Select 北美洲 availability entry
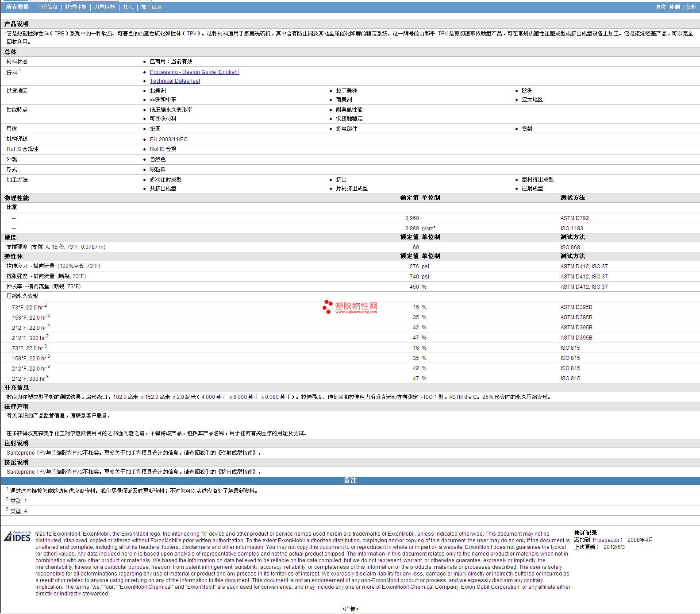The width and height of the screenshot is (700, 614). tap(158, 91)
